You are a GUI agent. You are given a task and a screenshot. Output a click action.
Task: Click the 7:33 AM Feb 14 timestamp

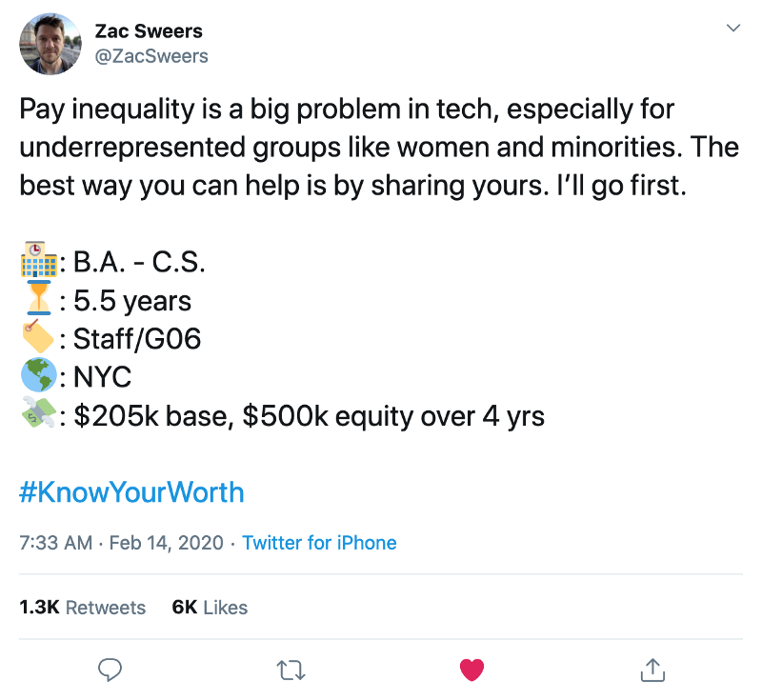122,543
